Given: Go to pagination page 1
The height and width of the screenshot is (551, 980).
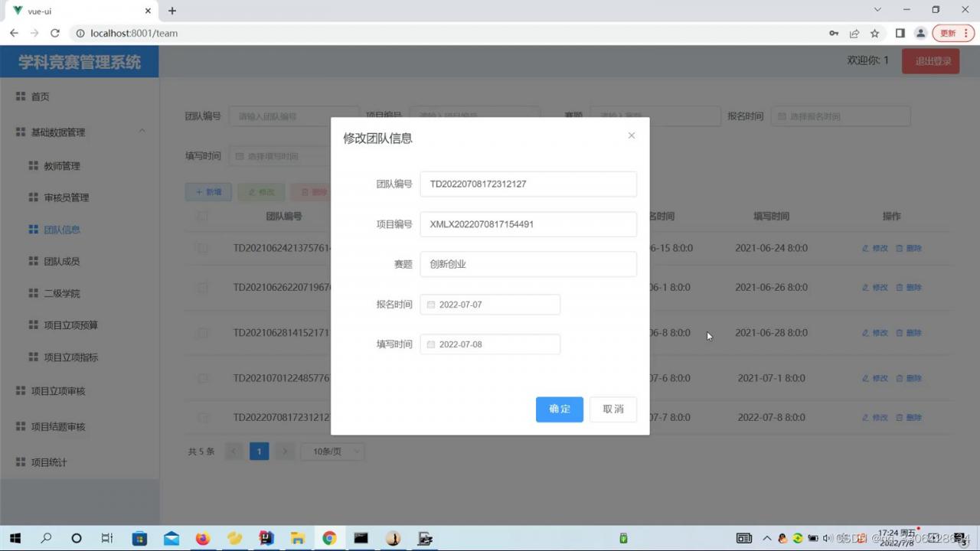Looking at the screenshot, I should click(x=259, y=452).
